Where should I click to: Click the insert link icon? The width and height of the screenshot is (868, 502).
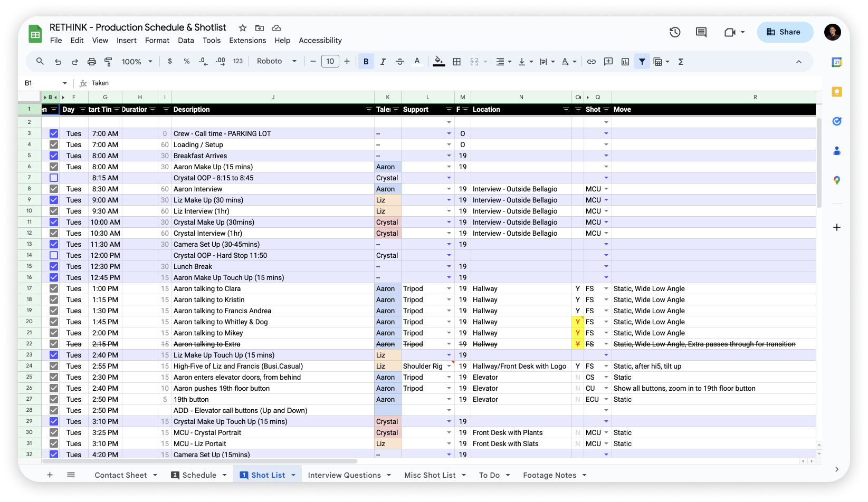[592, 62]
